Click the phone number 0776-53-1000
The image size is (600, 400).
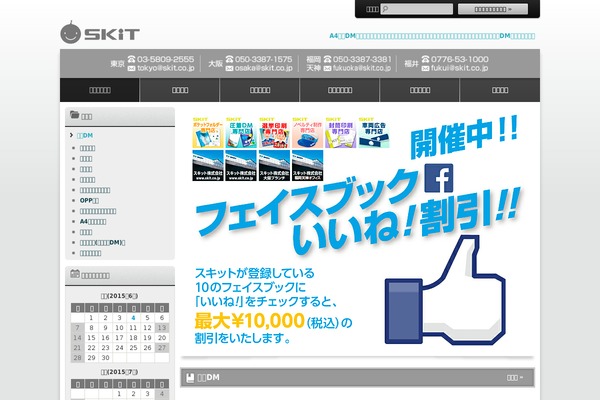click(x=460, y=59)
